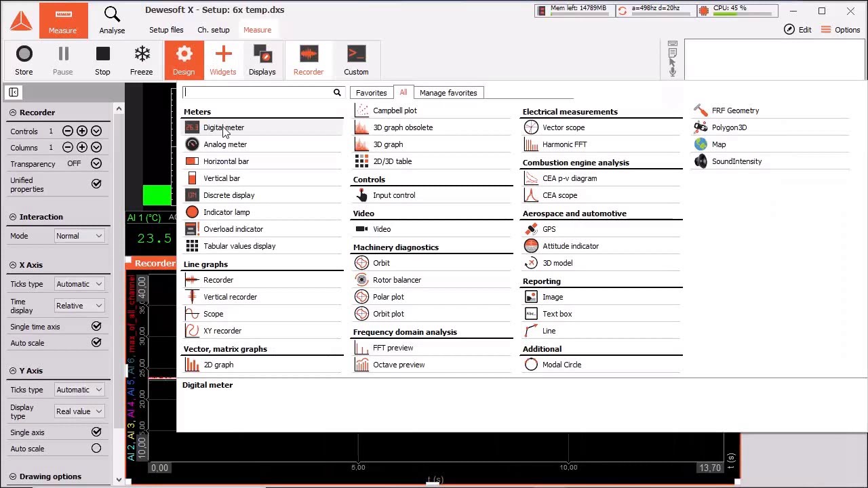Viewport: 868px width, 488px height.
Task: Open the Manage favorites tab
Action: [x=448, y=93]
